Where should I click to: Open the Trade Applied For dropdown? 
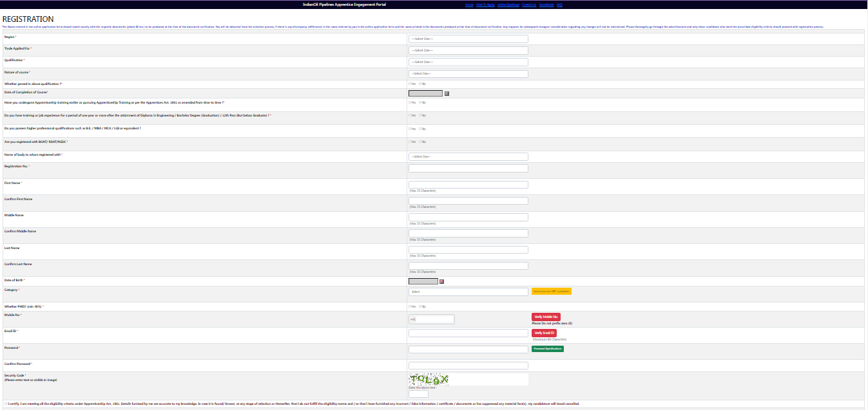click(x=468, y=50)
